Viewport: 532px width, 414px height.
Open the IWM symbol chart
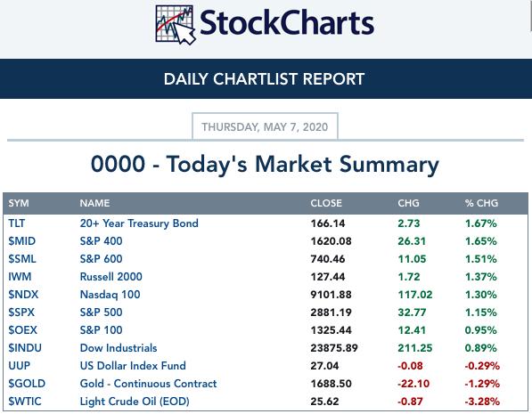coord(20,277)
